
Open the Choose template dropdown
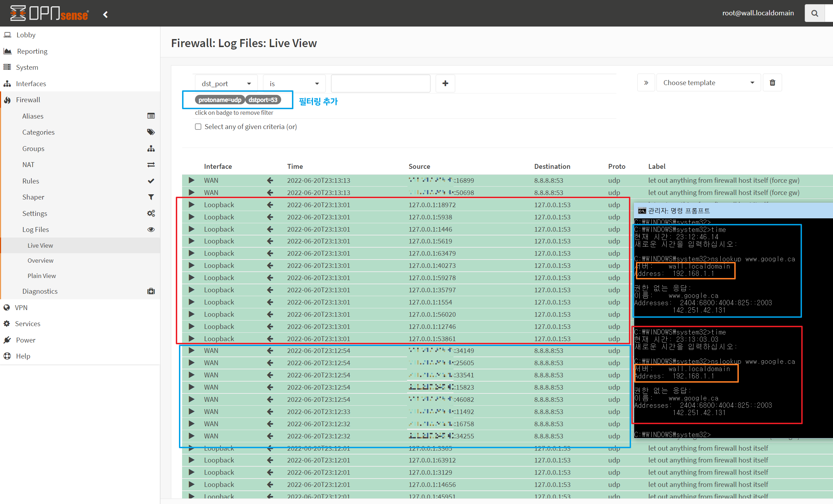pos(708,83)
